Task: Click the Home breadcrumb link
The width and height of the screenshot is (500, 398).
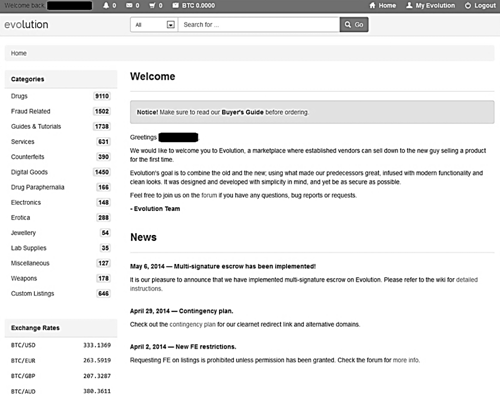Action: [19, 53]
